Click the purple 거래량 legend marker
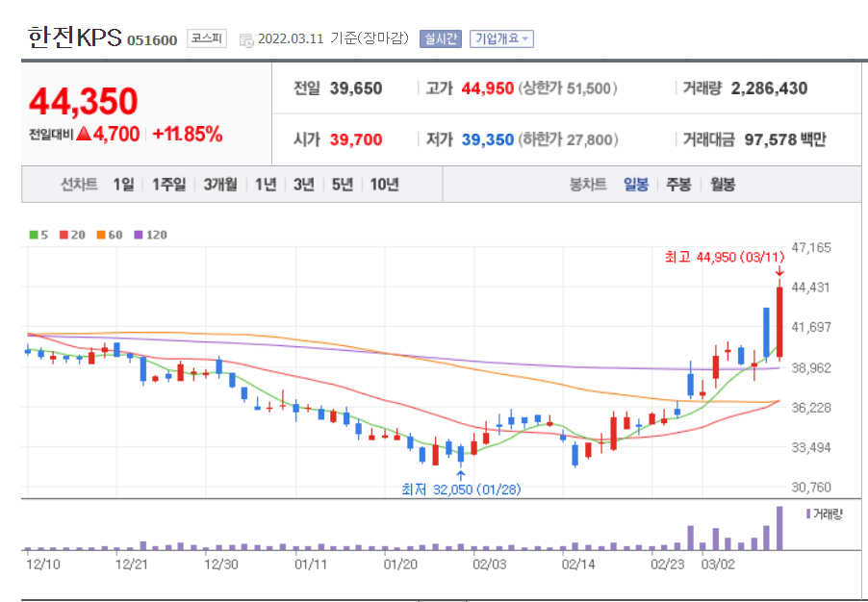This screenshot has height=602, width=868. (x=808, y=514)
